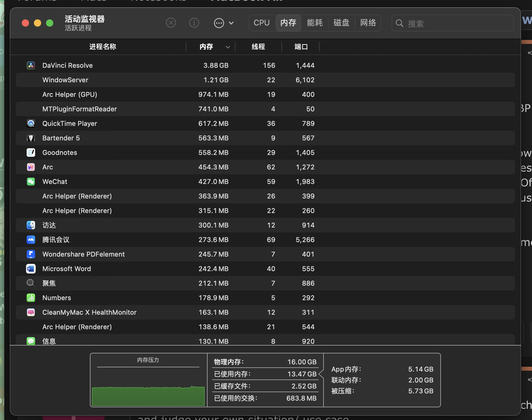The width and height of the screenshot is (532, 420).
Task: Click the search magnifier icon
Action: tap(399, 23)
